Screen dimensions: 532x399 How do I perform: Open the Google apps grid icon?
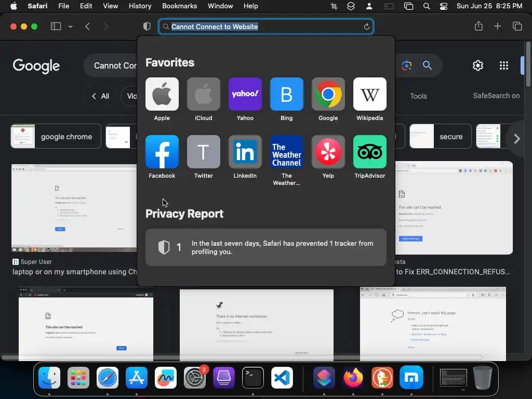tap(504, 65)
